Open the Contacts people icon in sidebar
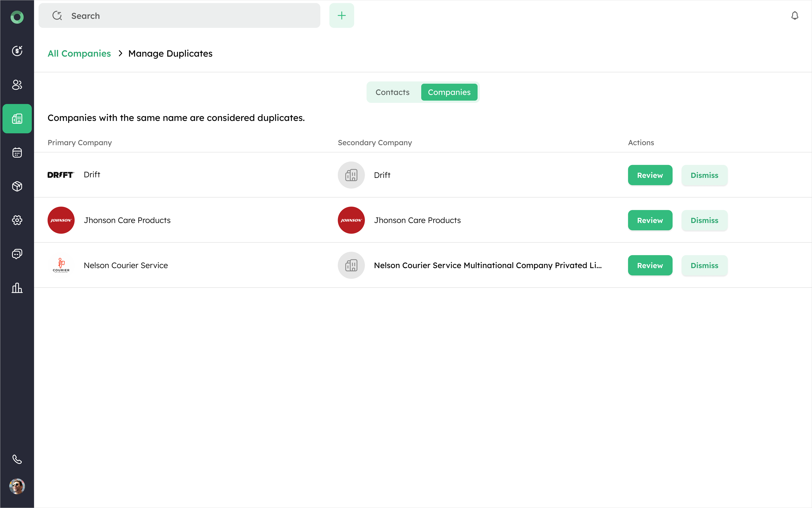The image size is (812, 508). [17, 85]
